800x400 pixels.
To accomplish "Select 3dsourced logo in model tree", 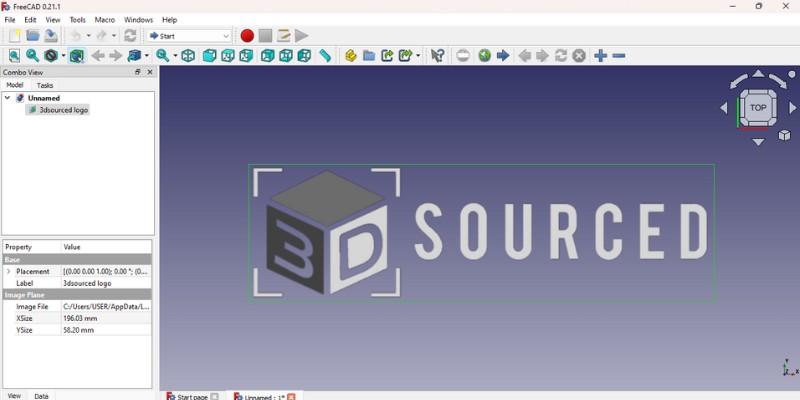I will (x=64, y=110).
